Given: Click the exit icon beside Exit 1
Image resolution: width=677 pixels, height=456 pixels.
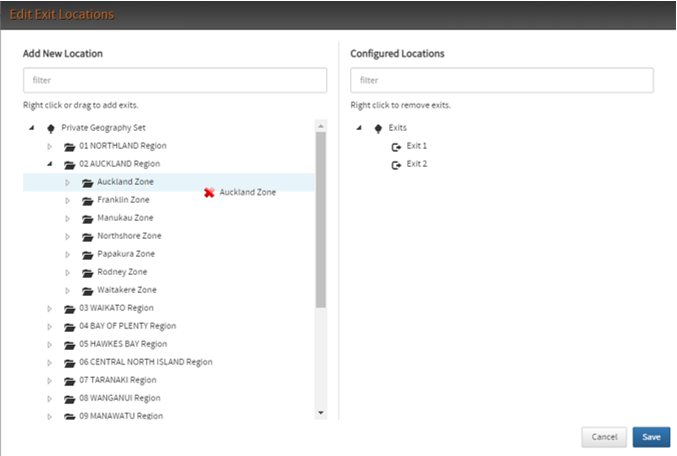Looking at the screenshot, I should click(x=396, y=147).
